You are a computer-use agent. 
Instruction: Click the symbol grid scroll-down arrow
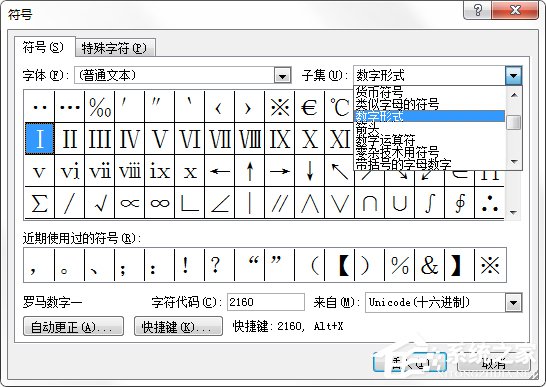pos(513,212)
